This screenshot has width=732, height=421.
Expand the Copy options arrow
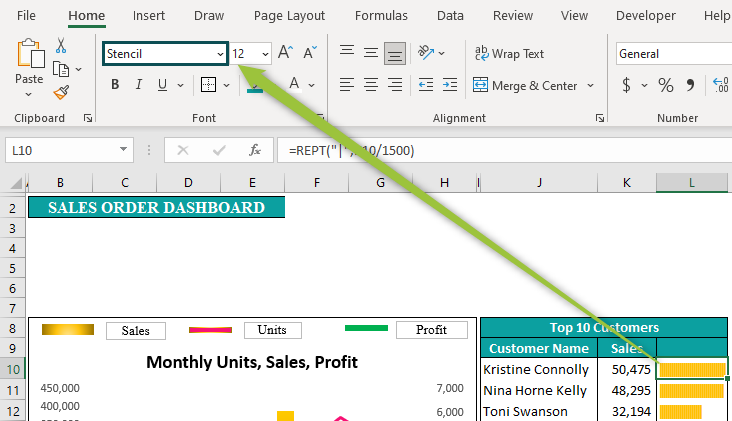point(78,70)
